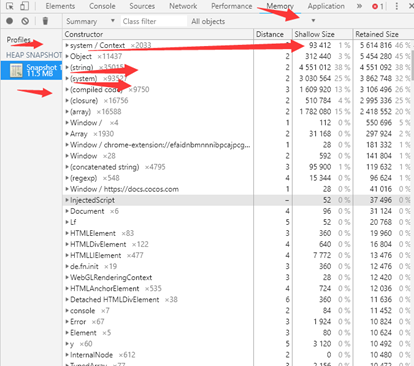The width and height of the screenshot is (414, 366).
Task: Sort by the Shallow Size column header
Action: coord(322,34)
